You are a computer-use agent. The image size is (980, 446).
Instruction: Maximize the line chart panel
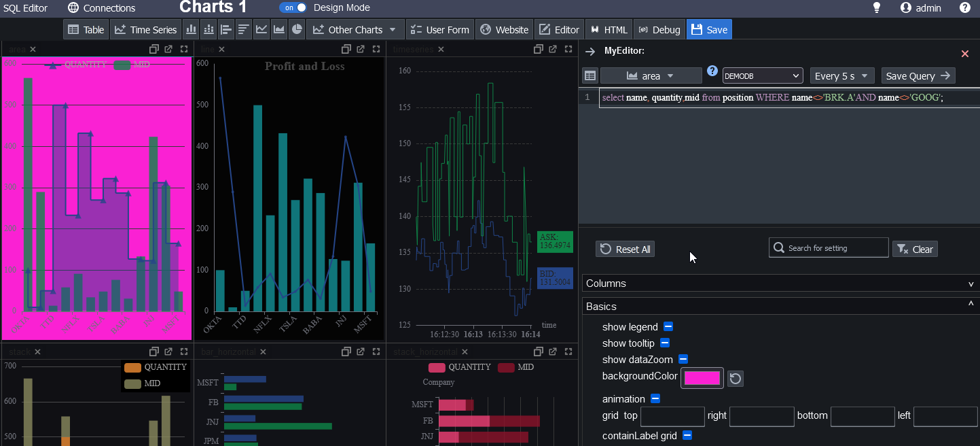point(376,49)
